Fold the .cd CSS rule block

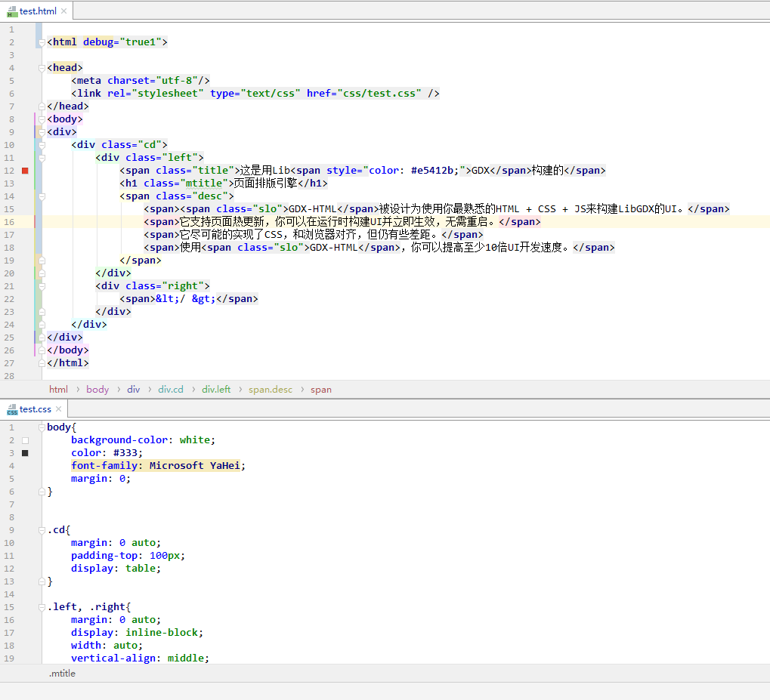tap(42, 530)
